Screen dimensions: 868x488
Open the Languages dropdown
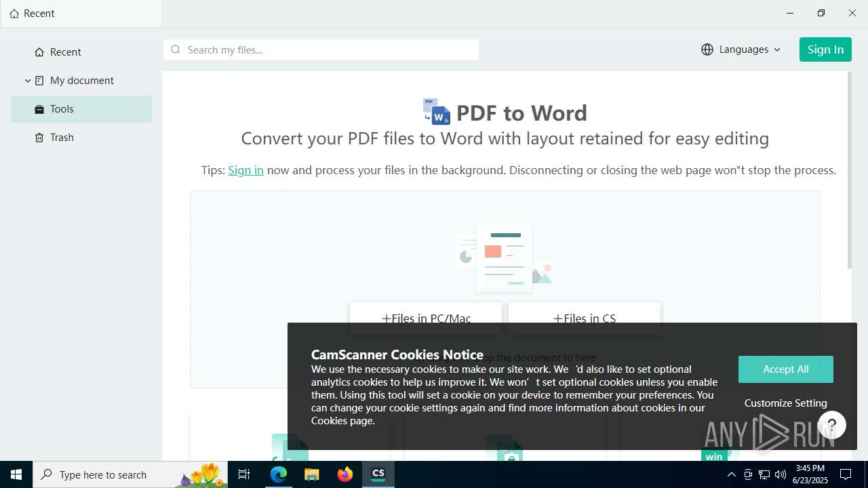point(741,49)
